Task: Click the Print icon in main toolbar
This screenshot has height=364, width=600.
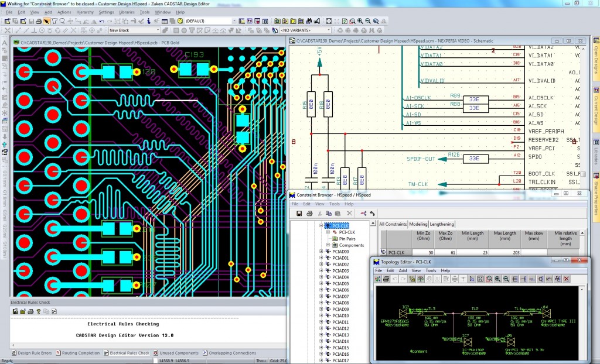Action: [x=39, y=21]
